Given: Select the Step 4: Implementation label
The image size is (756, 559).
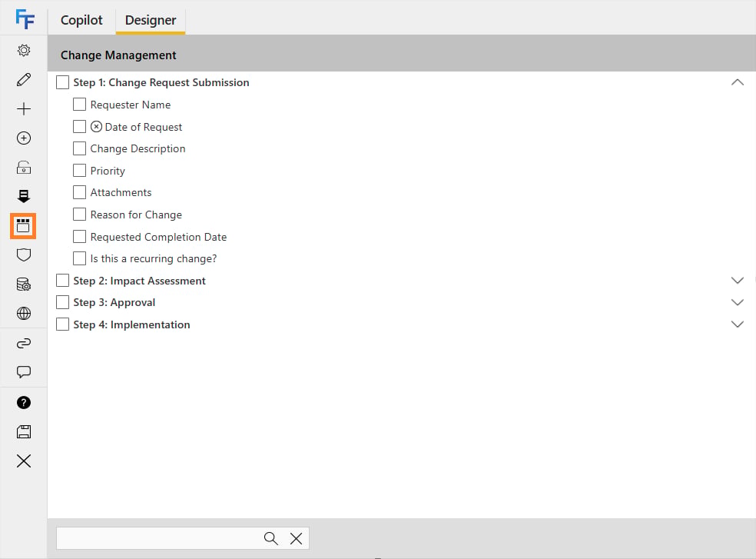Looking at the screenshot, I should 131,325.
